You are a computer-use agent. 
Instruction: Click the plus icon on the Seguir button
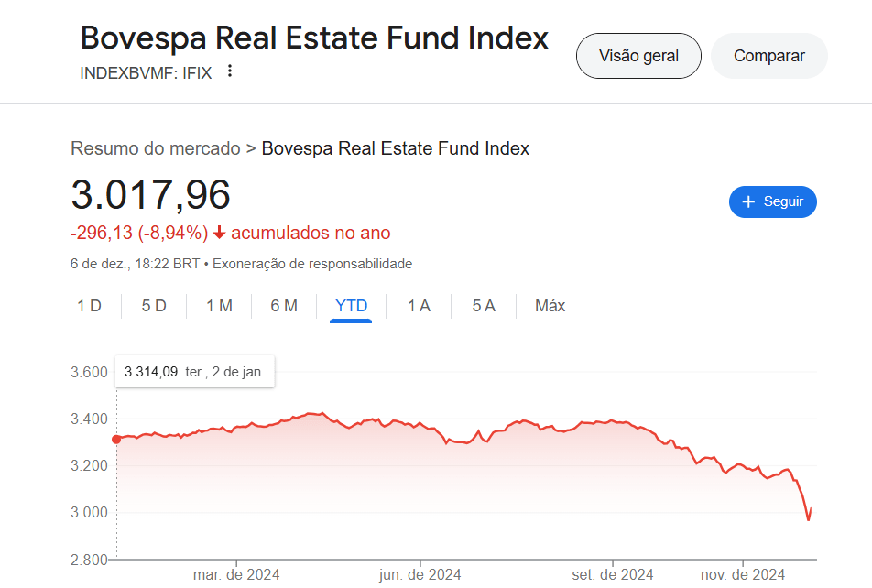(x=748, y=201)
